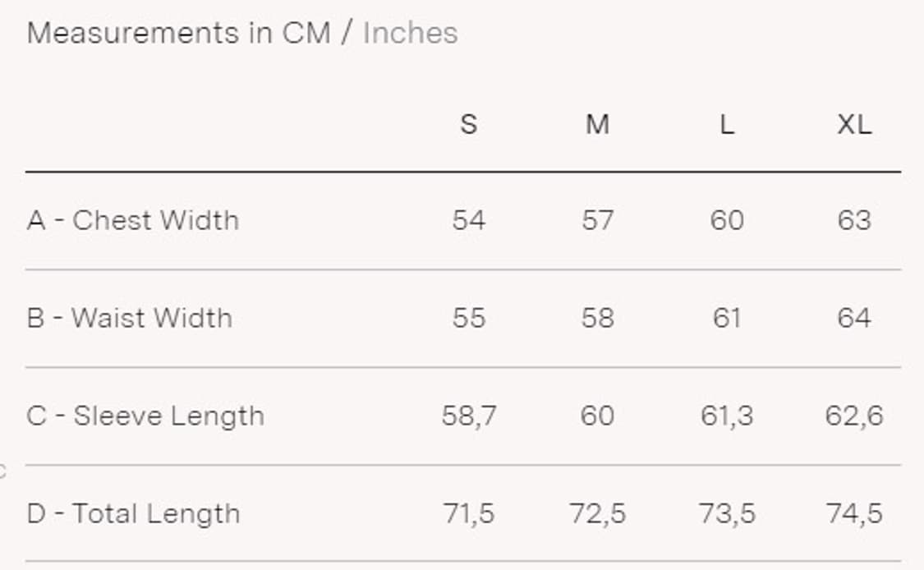Click total length value 73,5
924x570 pixels.
coord(727,514)
